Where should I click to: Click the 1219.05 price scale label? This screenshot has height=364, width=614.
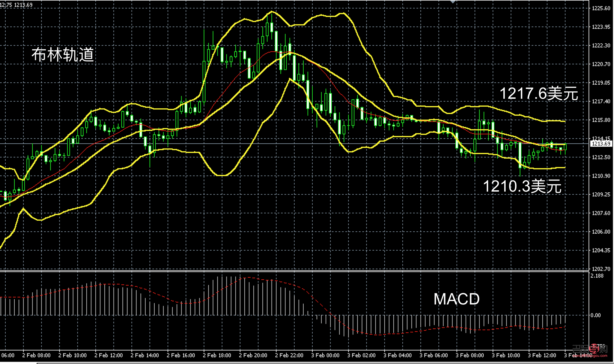tap(601, 83)
